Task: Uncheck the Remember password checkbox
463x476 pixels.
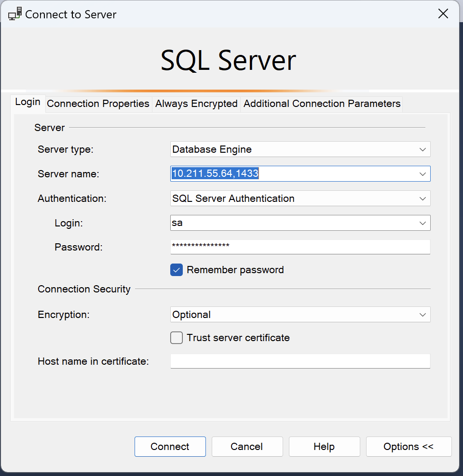Action: [177, 270]
